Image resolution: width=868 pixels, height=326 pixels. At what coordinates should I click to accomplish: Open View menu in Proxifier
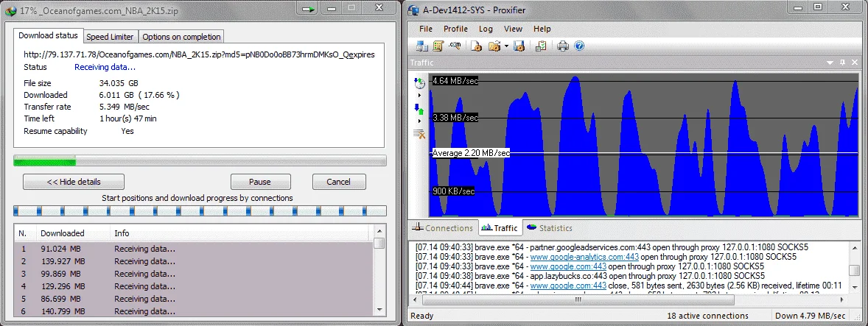513,29
